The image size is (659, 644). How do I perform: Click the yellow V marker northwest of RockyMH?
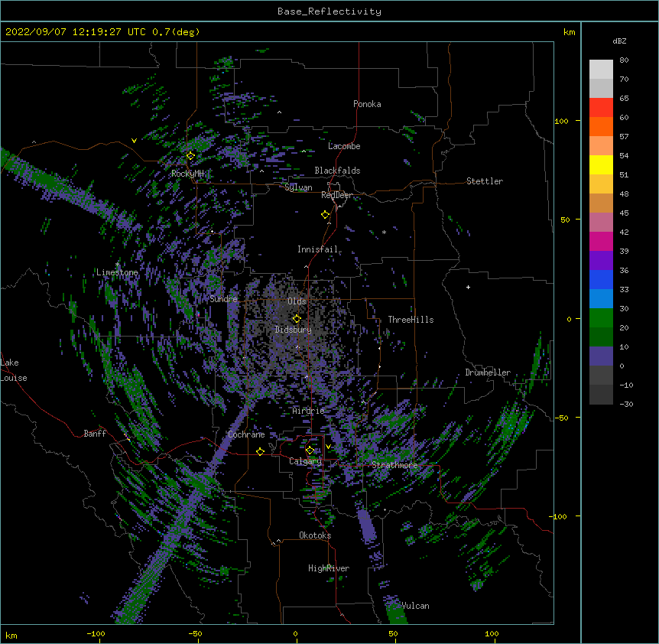point(134,141)
